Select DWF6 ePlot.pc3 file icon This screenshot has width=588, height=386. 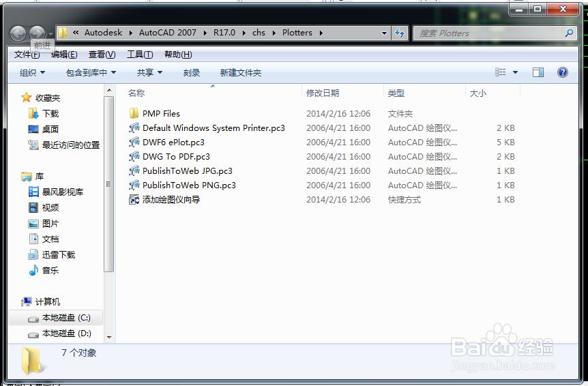pyautogui.click(x=134, y=142)
